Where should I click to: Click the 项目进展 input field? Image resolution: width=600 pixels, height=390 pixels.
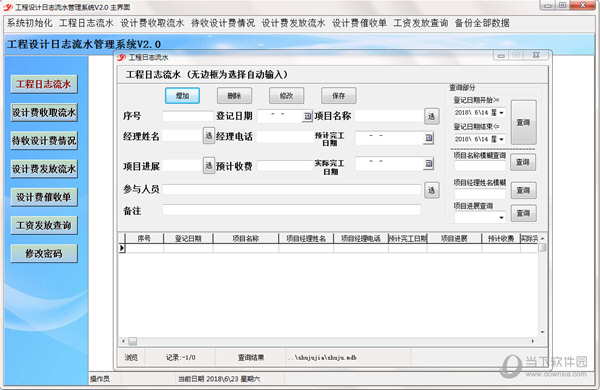point(182,165)
